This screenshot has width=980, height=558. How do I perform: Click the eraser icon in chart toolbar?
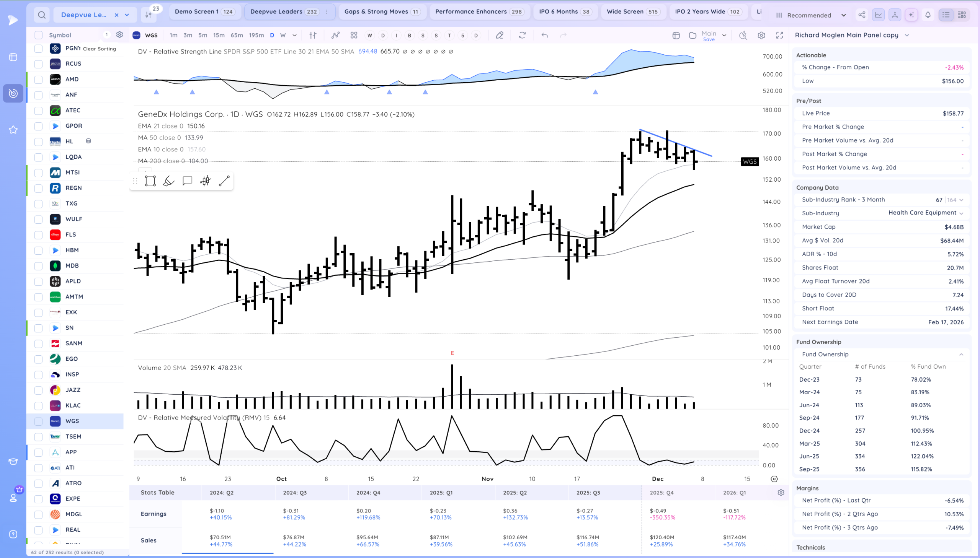coord(500,35)
